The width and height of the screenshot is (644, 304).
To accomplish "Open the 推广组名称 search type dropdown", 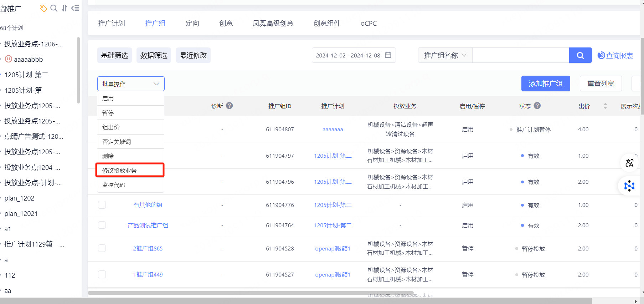I will [x=445, y=55].
